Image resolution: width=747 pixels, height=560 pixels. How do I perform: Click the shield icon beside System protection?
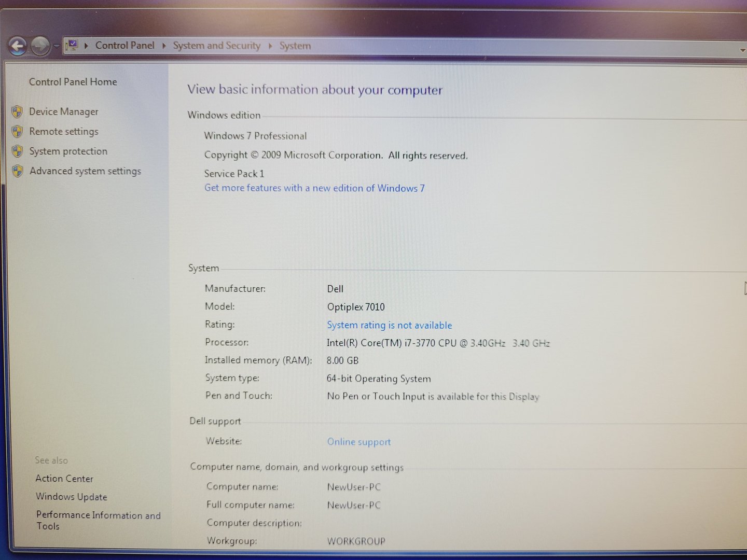pos(18,151)
